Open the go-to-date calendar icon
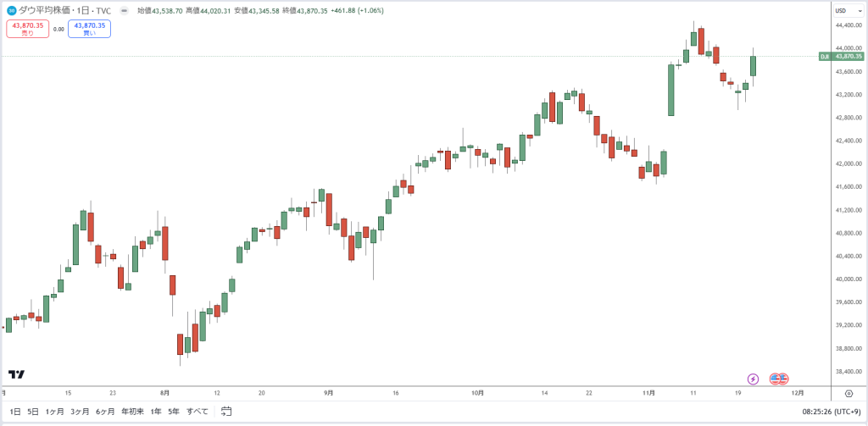Viewport: 868px width, 426px height. pyautogui.click(x=225, y=411)
